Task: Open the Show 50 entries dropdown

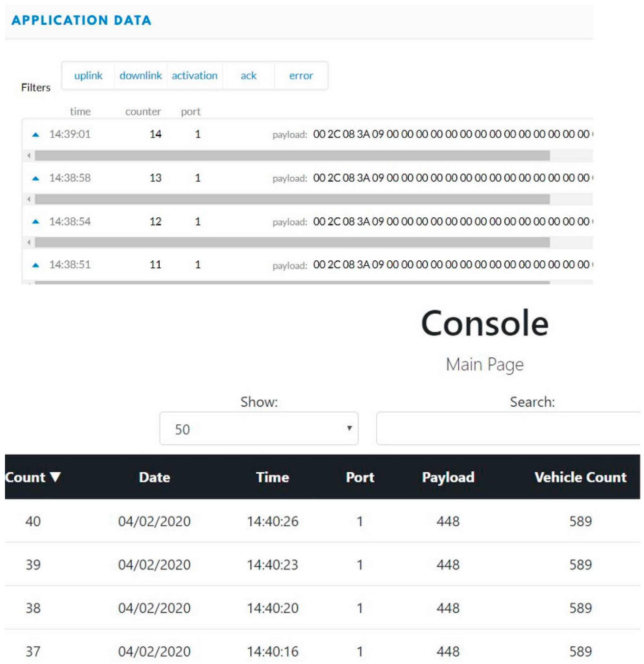Action: [259, 429]
